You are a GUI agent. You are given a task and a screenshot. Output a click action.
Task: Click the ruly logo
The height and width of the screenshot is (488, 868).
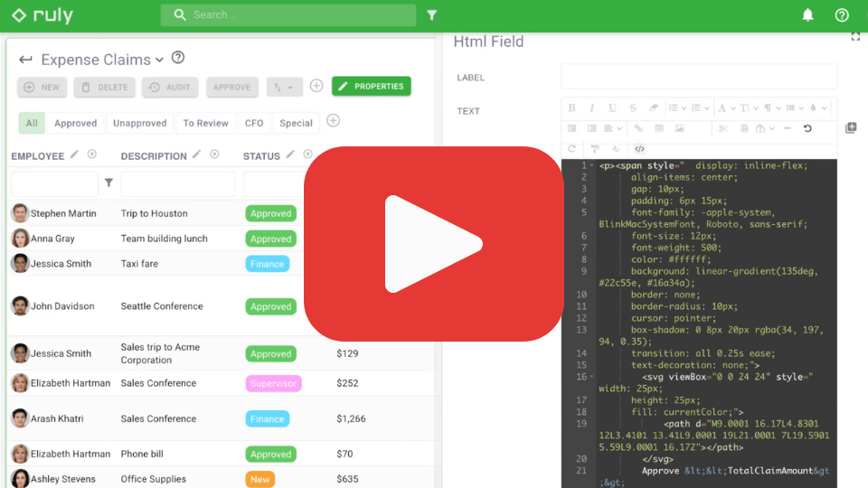42,15
